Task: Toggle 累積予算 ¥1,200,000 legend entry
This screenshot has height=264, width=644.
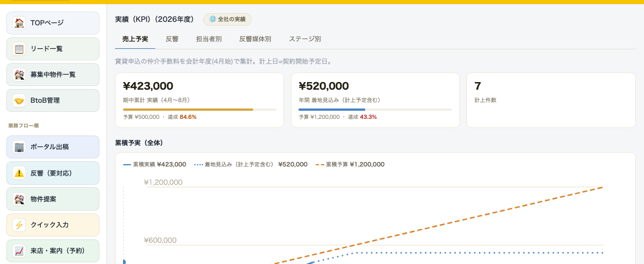Action: pos(350,164)
